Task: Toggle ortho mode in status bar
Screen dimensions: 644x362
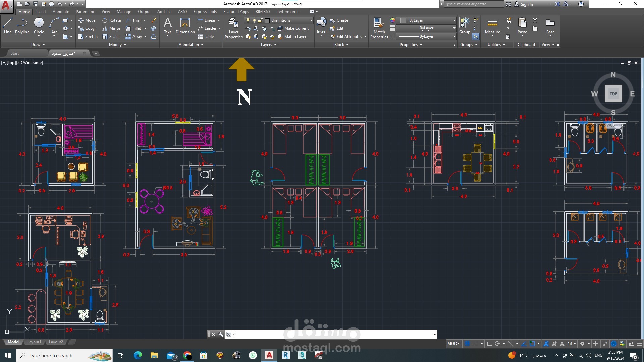Action: coord(489,344)
